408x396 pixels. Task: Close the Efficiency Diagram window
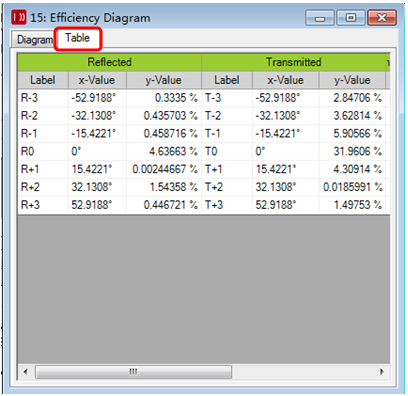coord(382,17)
